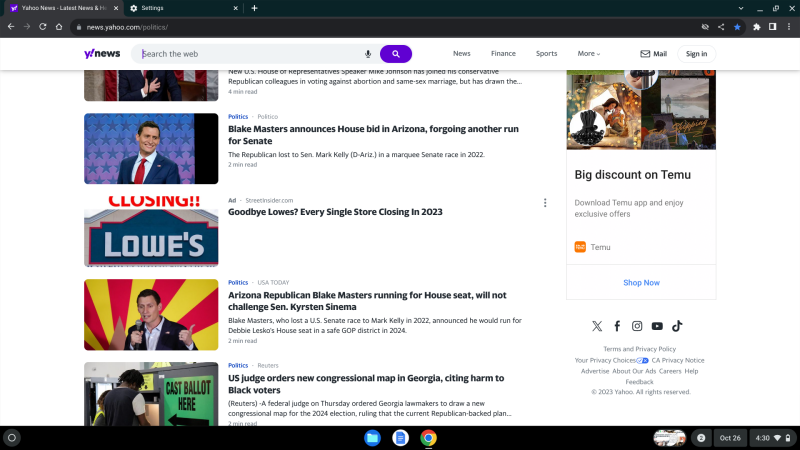The width and height of the screenshot is (800, 450).
Task: Open the Oct 26 calendar date
Action: tap(730, 438)
